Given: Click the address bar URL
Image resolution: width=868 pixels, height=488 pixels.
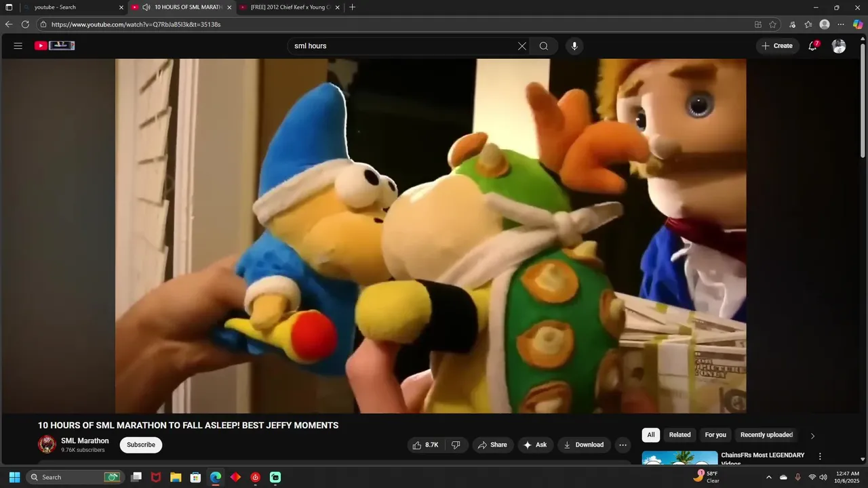Looking at the screenshot, I should coord(136,24).
